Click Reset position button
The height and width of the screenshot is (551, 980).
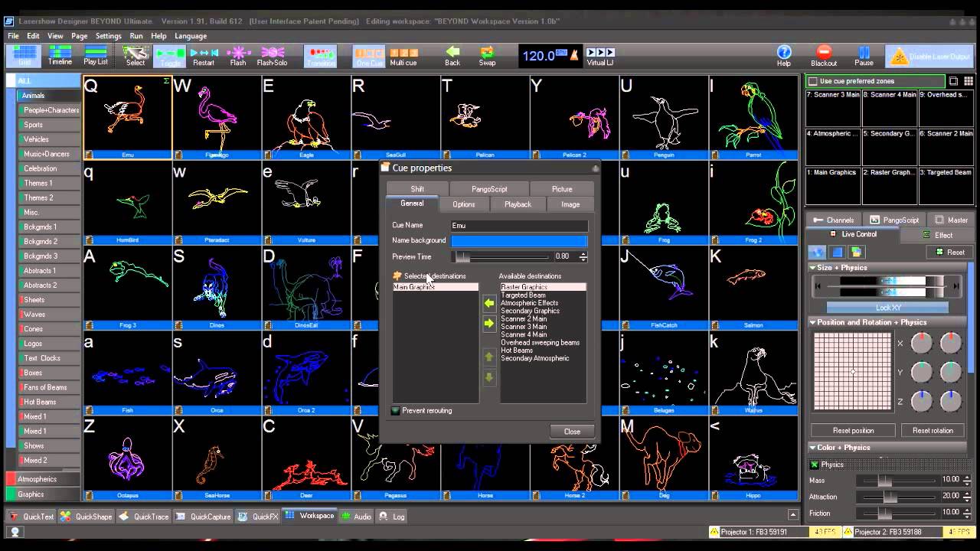click(853, 430)
